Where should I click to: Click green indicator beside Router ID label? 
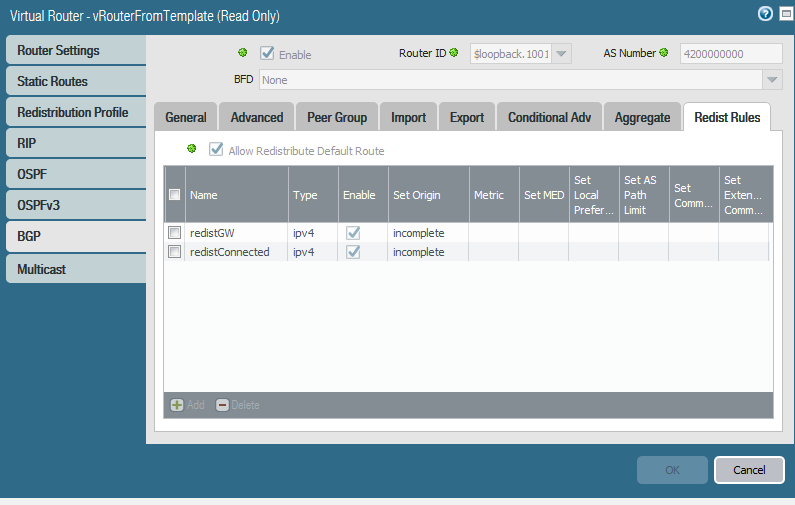(x=454, y=53)
